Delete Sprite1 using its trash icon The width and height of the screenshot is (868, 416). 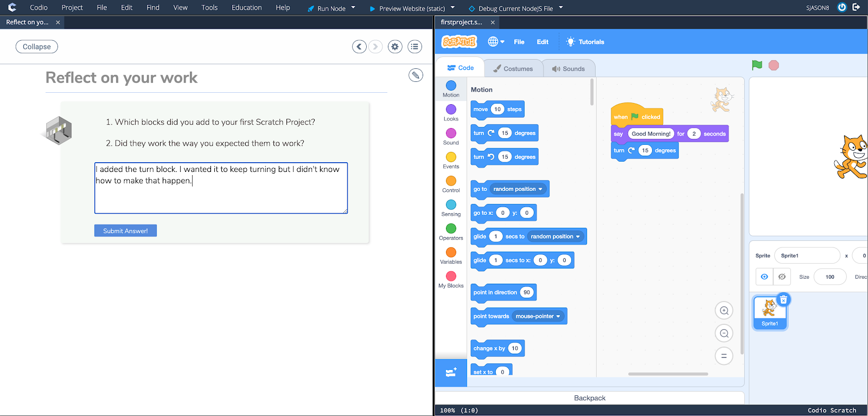click(783, 300)
